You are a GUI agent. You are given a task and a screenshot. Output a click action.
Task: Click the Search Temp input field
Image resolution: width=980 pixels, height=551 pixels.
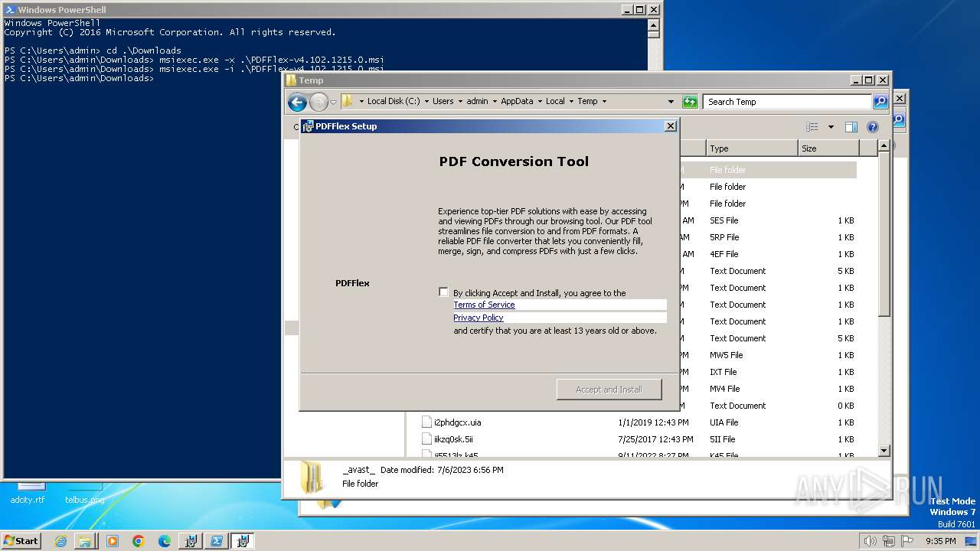pyautogui.click(x=788, y=102)
